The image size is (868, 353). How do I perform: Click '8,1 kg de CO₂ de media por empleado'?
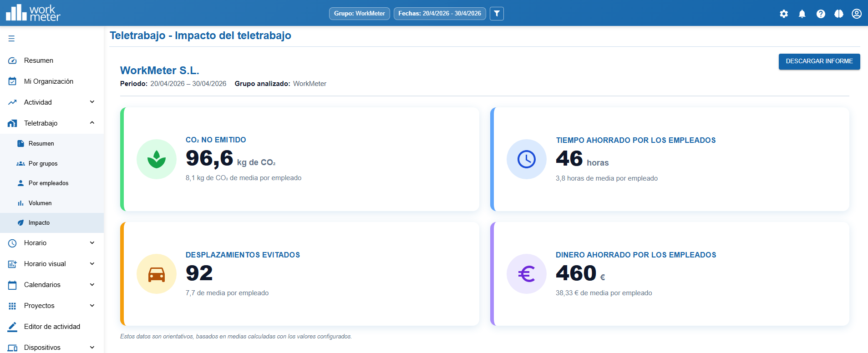click(244, 178)
